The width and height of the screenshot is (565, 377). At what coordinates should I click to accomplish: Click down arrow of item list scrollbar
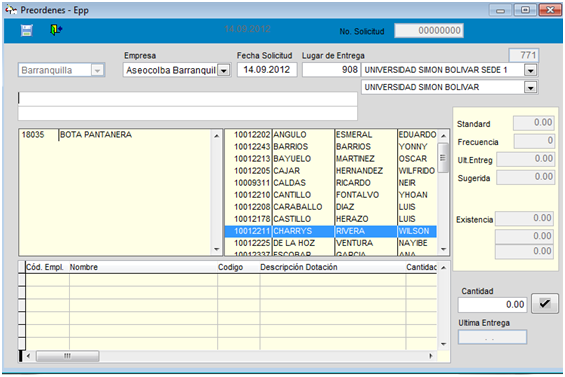pyautogui.click(x=217, y=249)
